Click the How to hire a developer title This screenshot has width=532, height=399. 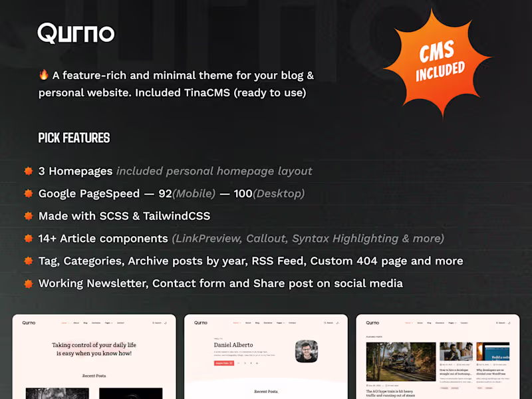(456, 372)
